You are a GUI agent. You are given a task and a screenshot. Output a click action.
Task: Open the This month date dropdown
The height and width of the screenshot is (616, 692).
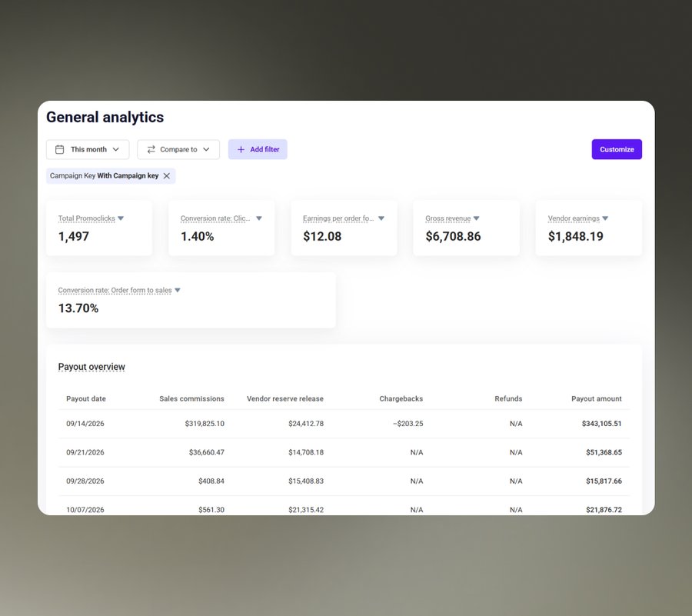(88, 150)
